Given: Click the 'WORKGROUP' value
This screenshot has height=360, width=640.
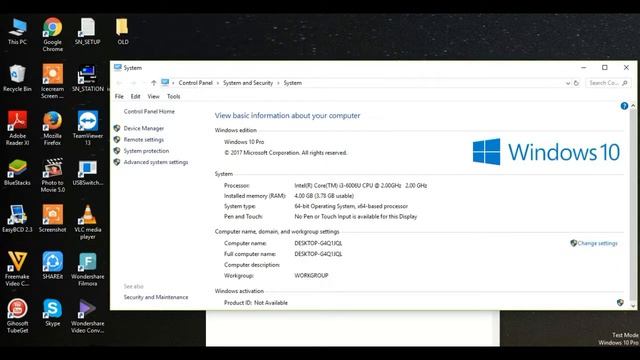Looking at the screenshot, I should coord(311,276).
